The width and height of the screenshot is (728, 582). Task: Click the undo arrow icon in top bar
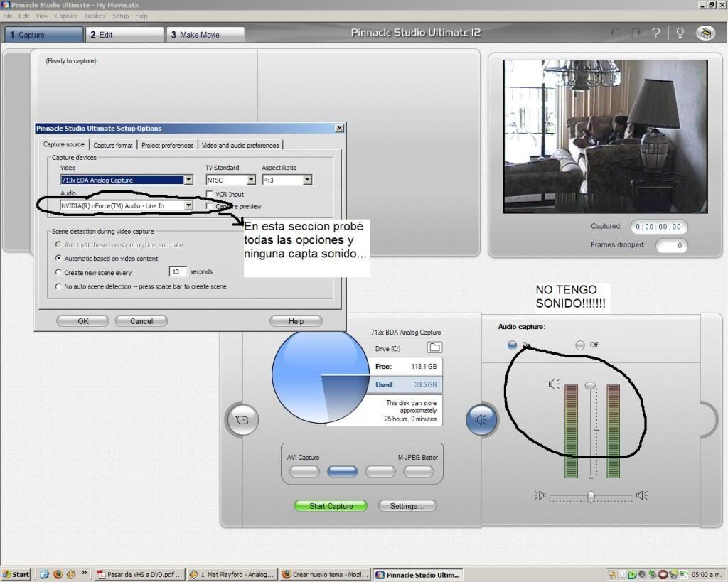pyautogui.click(x=615, y=33)
